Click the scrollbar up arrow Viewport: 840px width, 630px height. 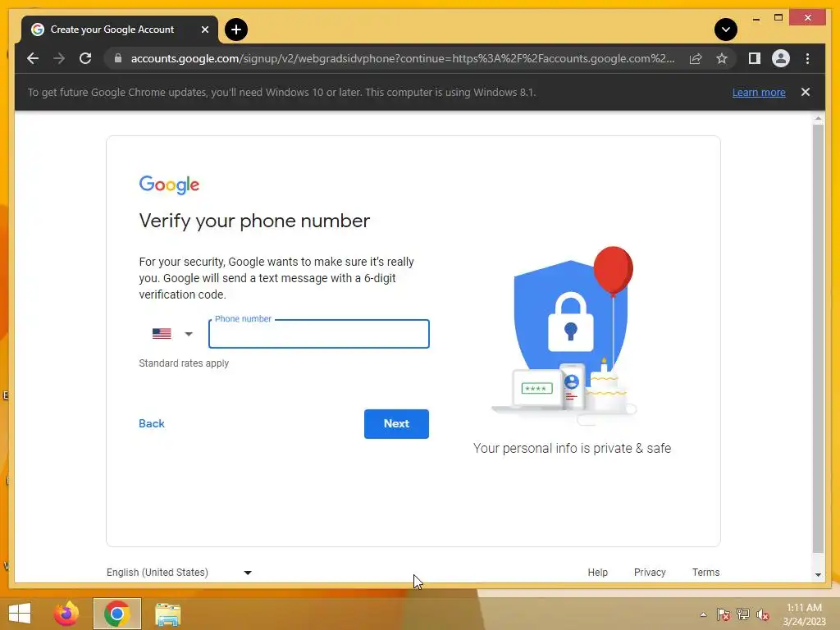(x=818, y=118)
